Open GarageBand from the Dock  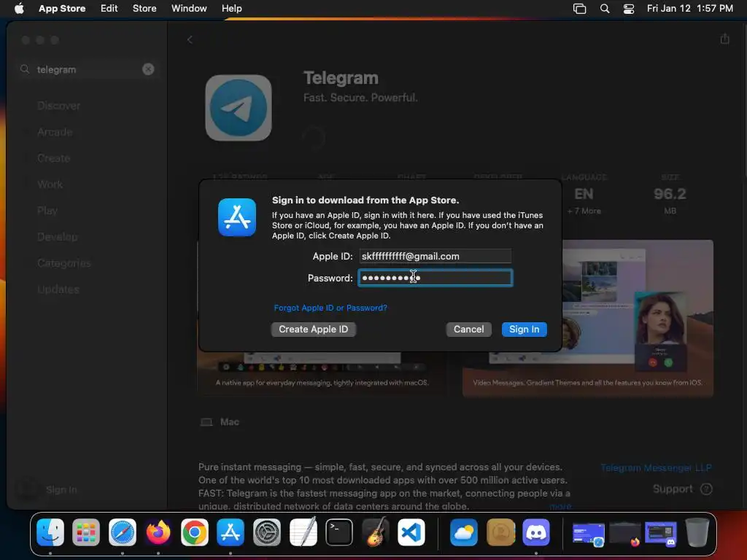(376, 532)
